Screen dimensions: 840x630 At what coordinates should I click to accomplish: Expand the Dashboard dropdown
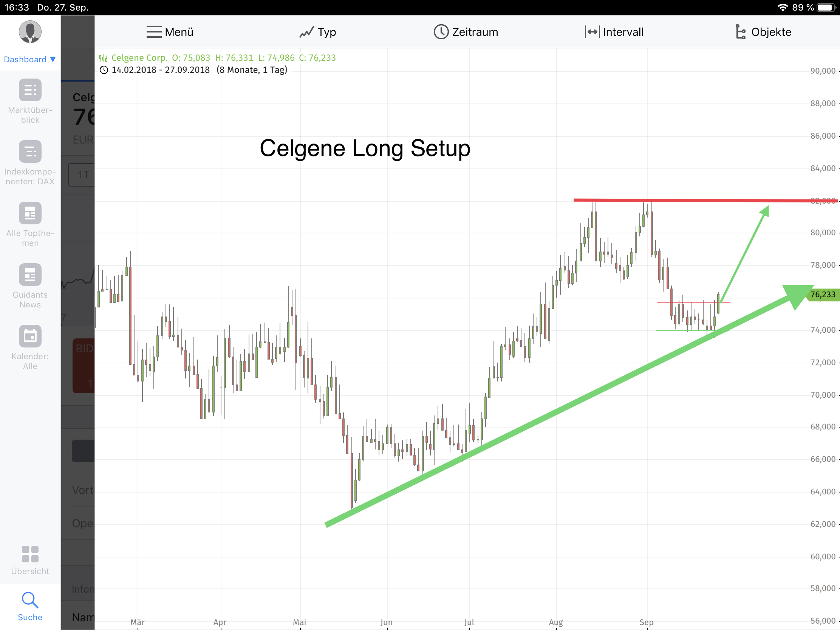tap(30, 60)
